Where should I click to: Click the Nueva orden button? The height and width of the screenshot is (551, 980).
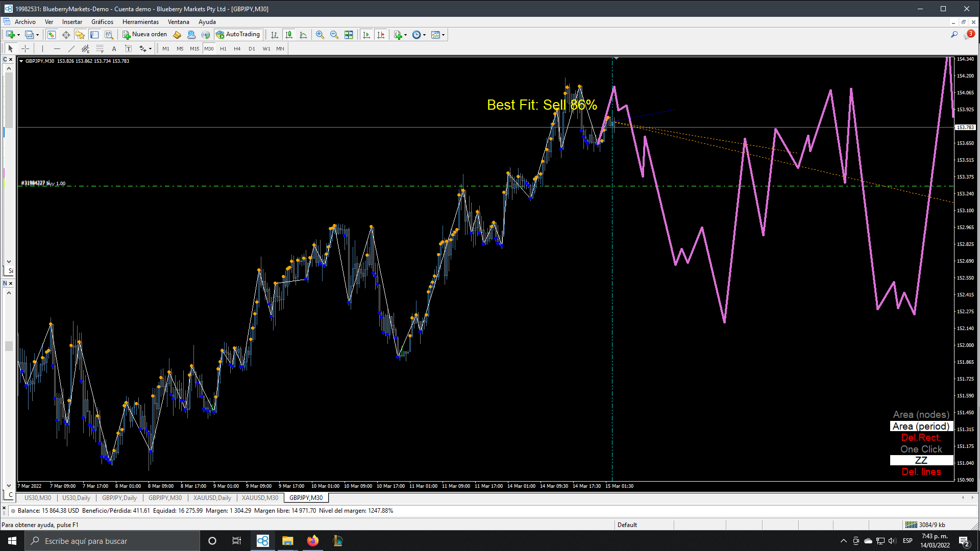point(145,35)
